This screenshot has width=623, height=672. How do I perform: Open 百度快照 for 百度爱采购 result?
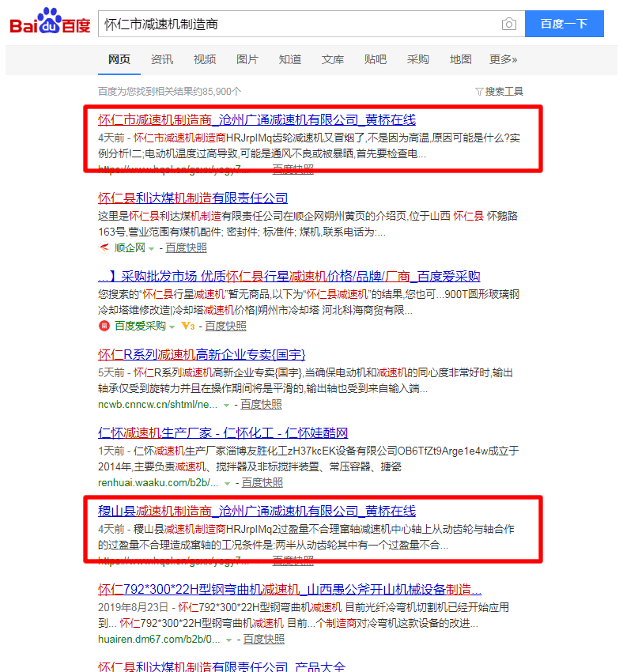click(x=225, y=326)
